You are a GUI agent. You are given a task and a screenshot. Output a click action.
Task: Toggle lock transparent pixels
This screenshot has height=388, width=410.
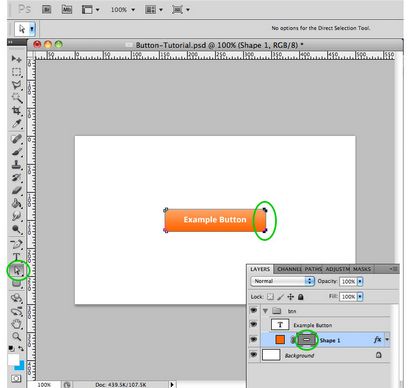[x=270, y=297]
